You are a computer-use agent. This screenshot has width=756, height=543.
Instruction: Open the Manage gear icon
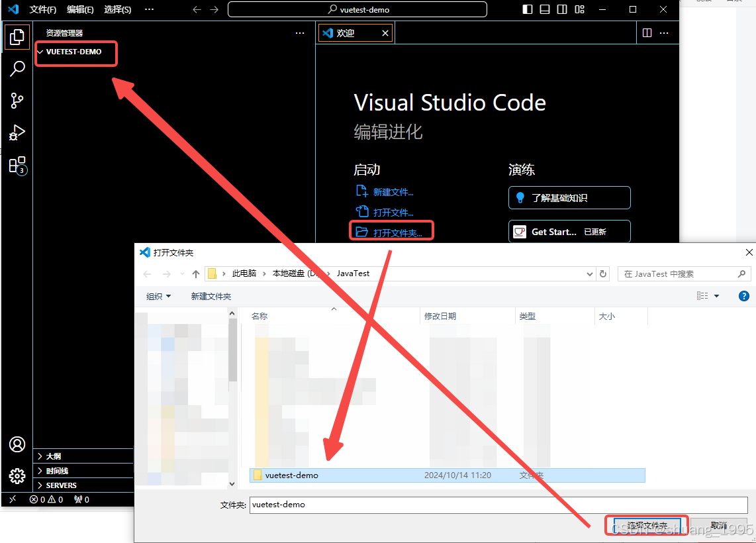click(17, 476)
